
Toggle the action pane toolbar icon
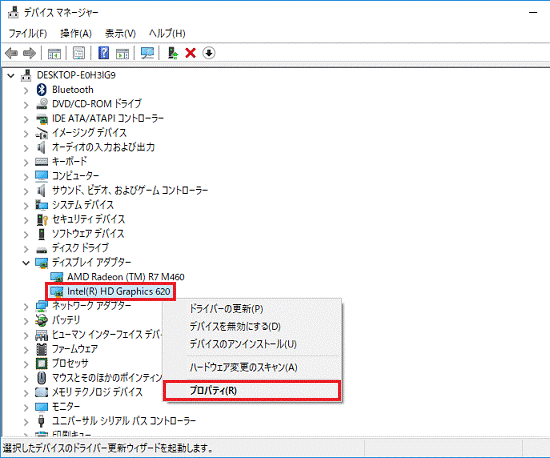tap(122, 53)
